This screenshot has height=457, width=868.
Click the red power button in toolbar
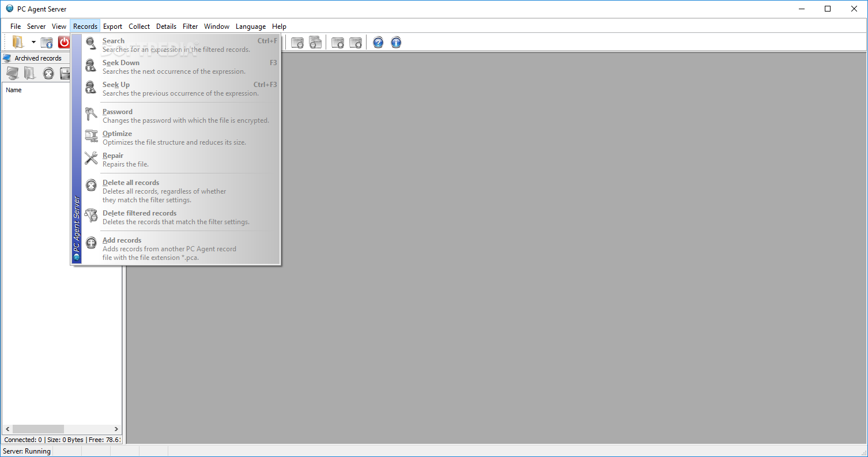(63, 42)
